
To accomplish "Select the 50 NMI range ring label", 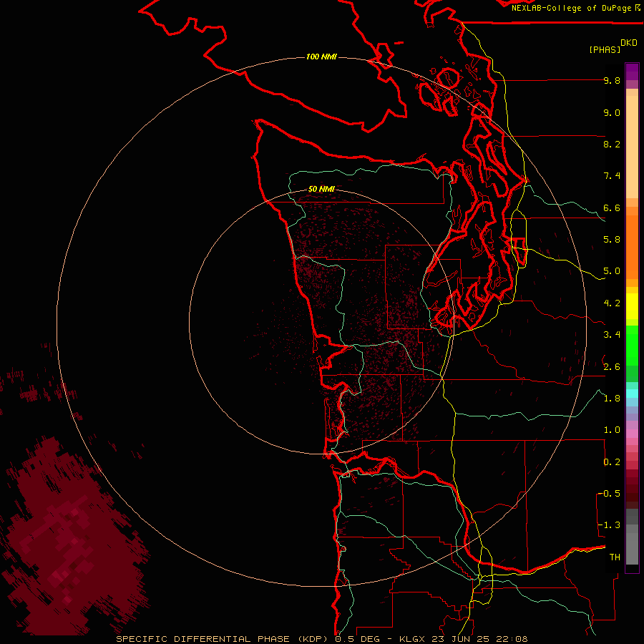I will [x=321, y=189].
